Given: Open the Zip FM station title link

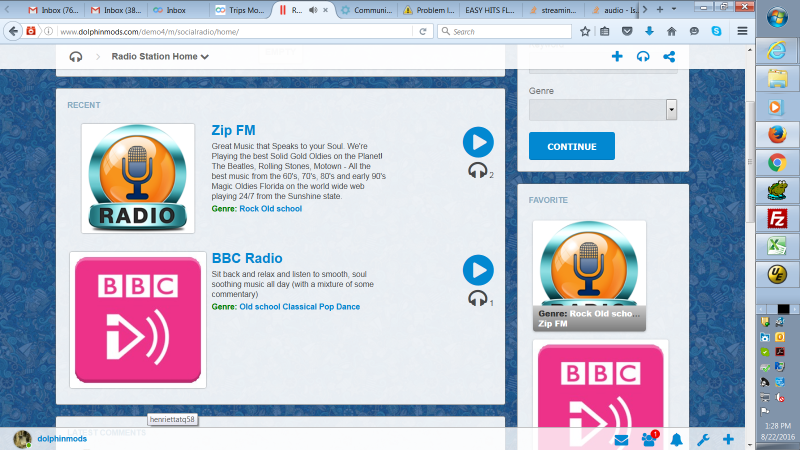Looking at the screenshot, I should point(233,130).
